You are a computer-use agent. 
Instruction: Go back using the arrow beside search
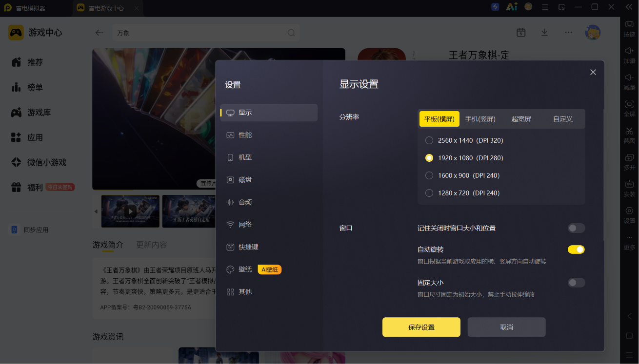click(x=99, y=33)
